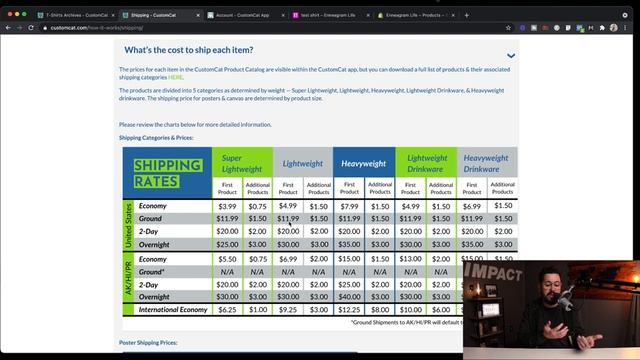Click the United States Overnight row label
The image size is (640, 360).
(154, 244)
